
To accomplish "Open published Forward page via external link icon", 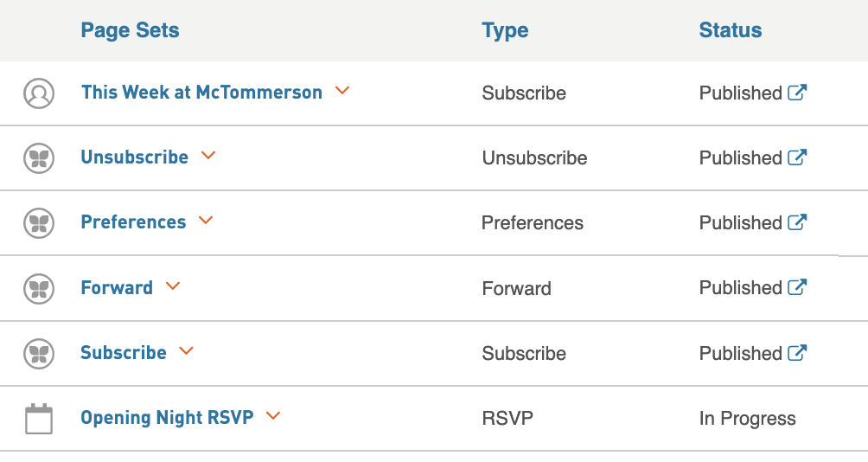I will 797,287.
